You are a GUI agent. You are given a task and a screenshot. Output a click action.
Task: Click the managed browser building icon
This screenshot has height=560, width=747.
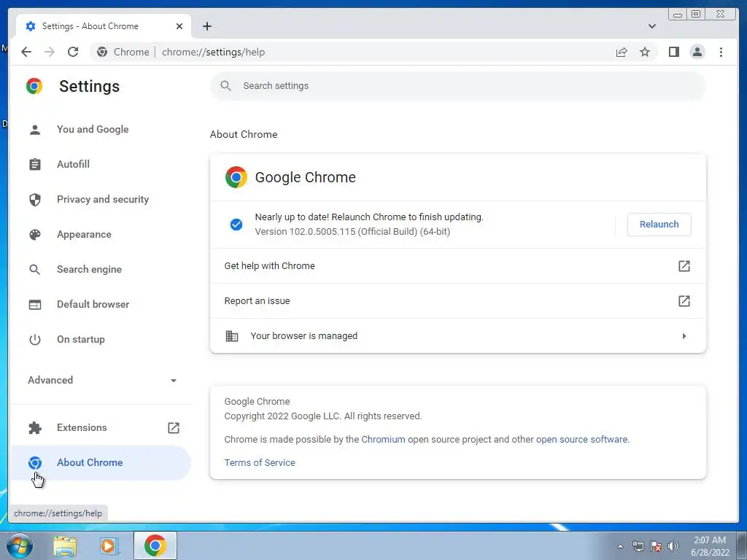click(x=232, y=335)
